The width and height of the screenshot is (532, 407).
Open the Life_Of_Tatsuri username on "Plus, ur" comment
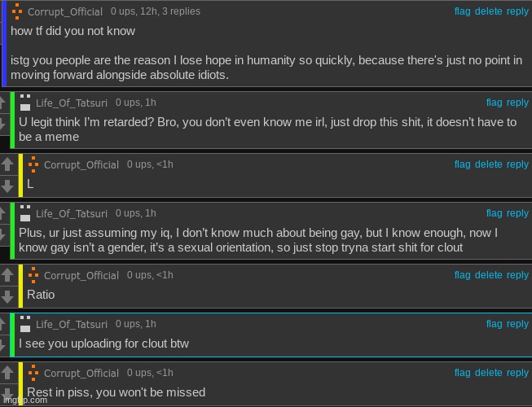tap(72, 213)
